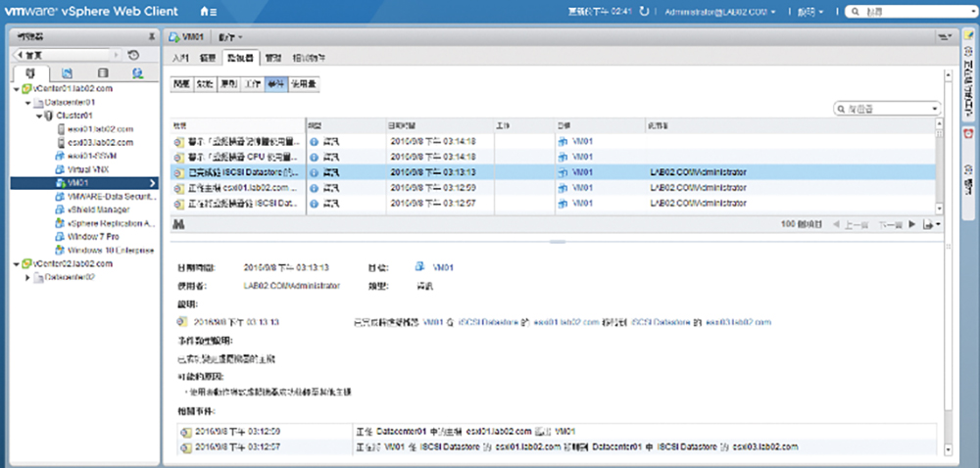Open the Help dropdown in header
980x468 pixels.
click(810, 12)
